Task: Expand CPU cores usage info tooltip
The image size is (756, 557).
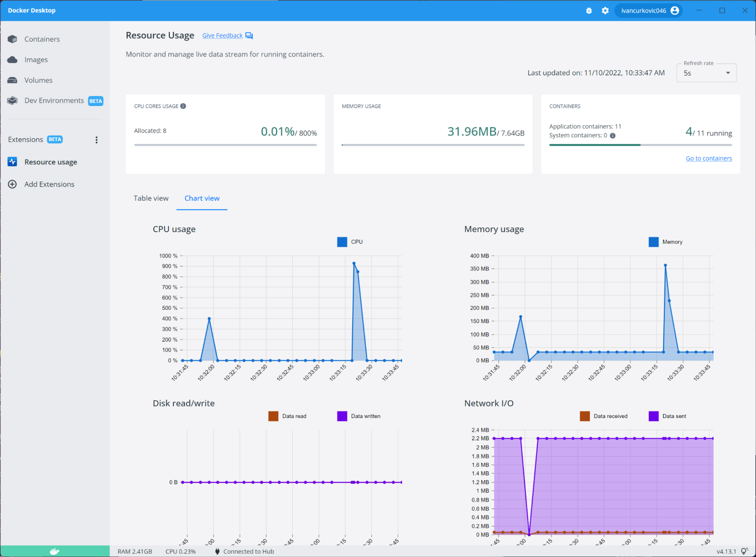Action: 185,106
